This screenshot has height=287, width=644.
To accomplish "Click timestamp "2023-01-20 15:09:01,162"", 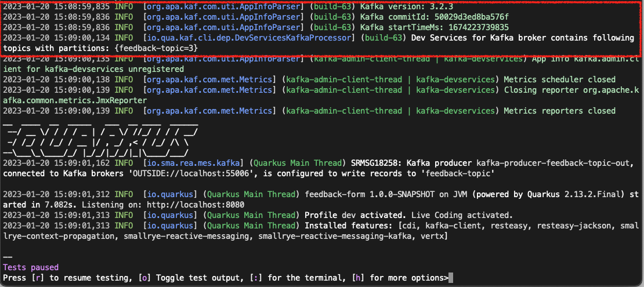I will (56, 163).
